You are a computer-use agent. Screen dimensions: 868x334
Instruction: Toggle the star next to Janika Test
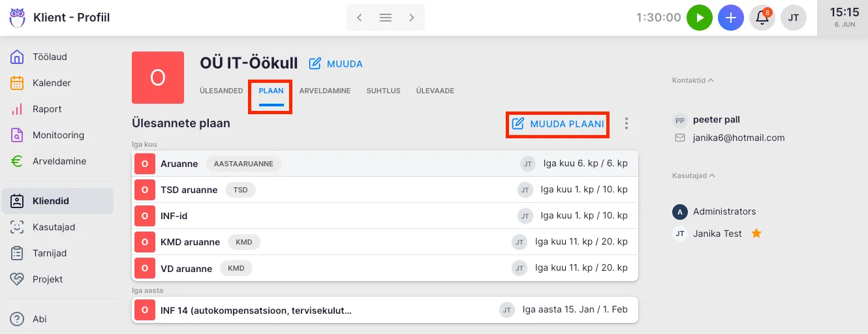click(x=756, y=234)
